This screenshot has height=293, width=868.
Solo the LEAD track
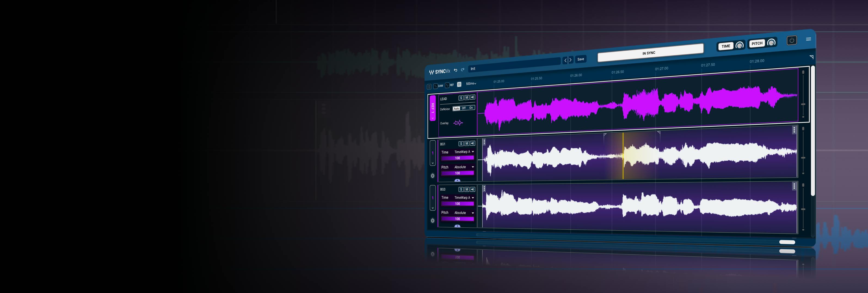461,98
